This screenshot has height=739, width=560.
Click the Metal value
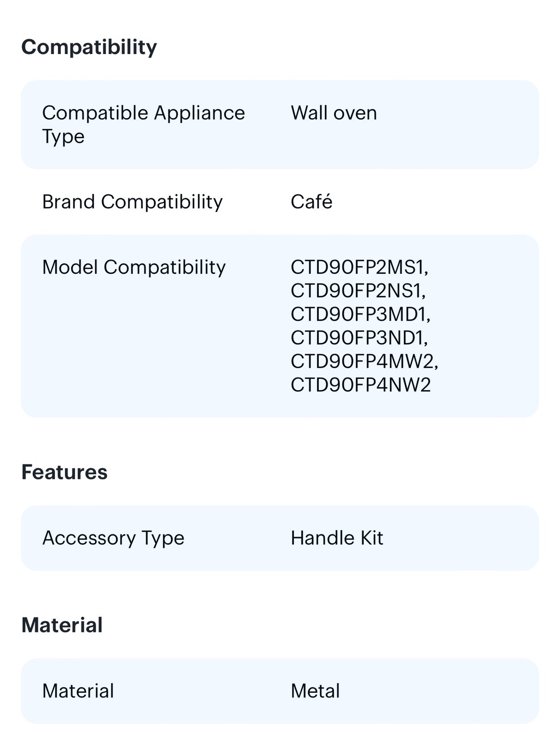315,691
